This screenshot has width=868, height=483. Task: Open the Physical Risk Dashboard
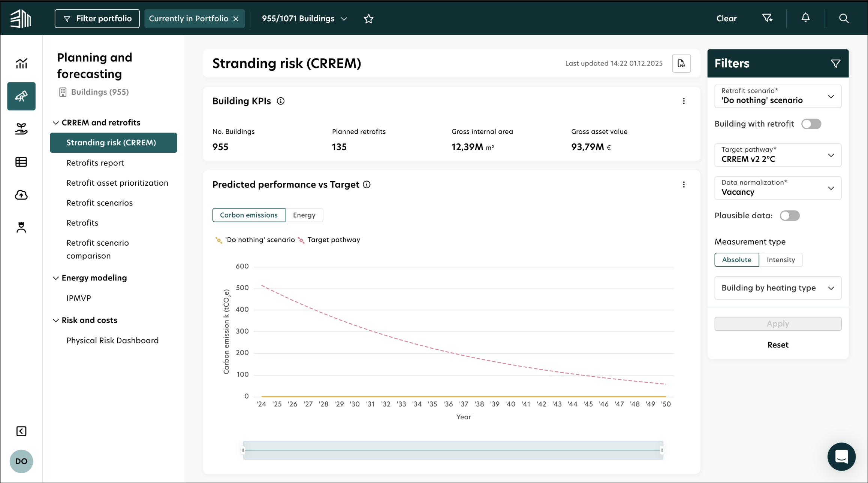(112, 341)
